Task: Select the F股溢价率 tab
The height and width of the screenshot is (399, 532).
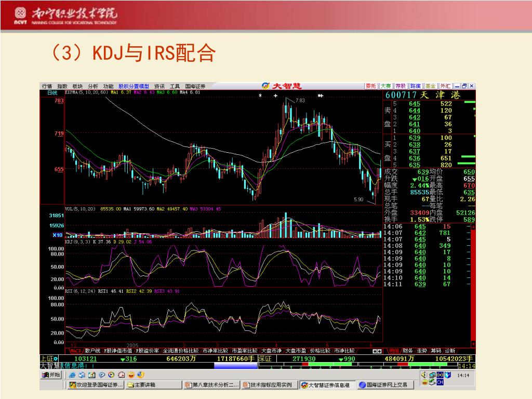Action: [x=147, y=351]
